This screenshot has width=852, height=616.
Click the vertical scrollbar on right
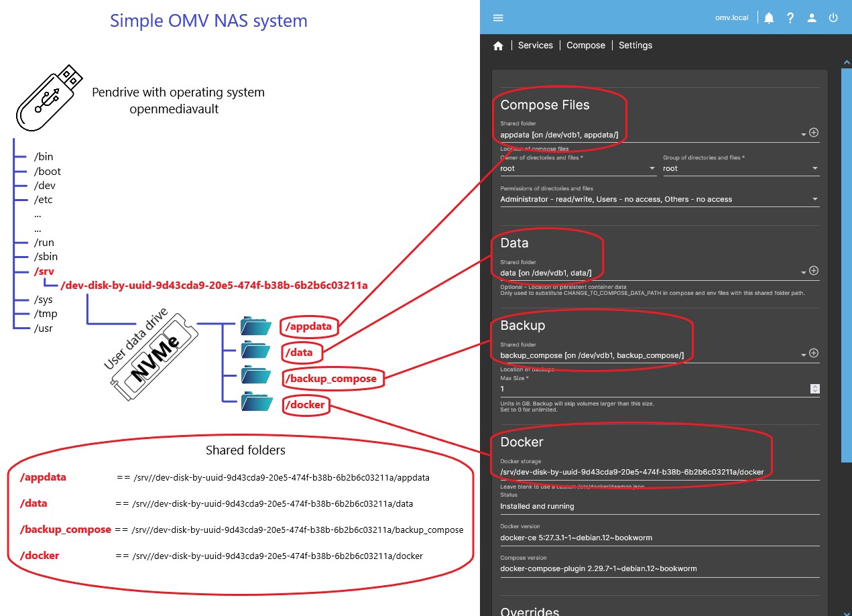pyautogui.click(x=847, y=268)
